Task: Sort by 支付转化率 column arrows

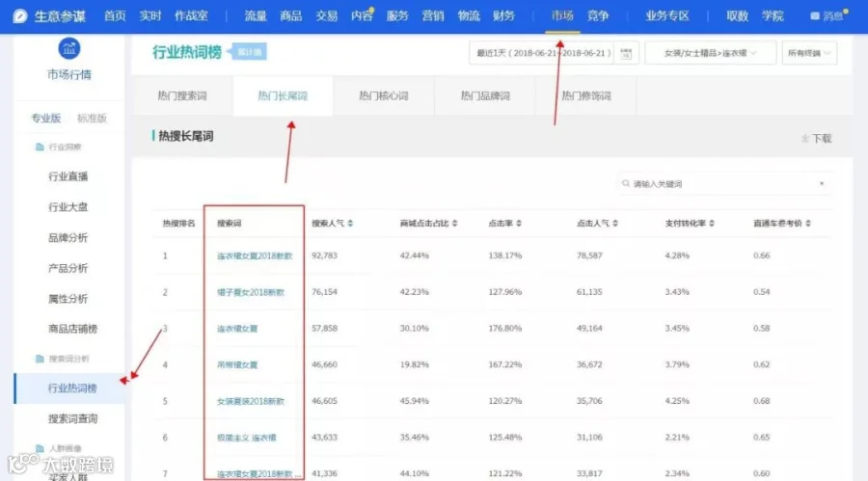Action: 712,223
